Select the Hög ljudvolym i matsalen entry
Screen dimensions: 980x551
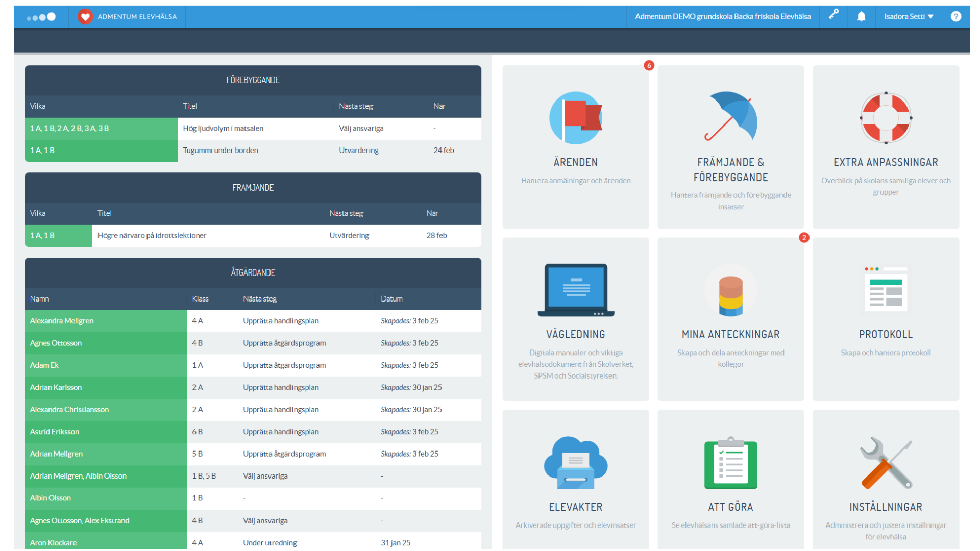coord(223,128)
